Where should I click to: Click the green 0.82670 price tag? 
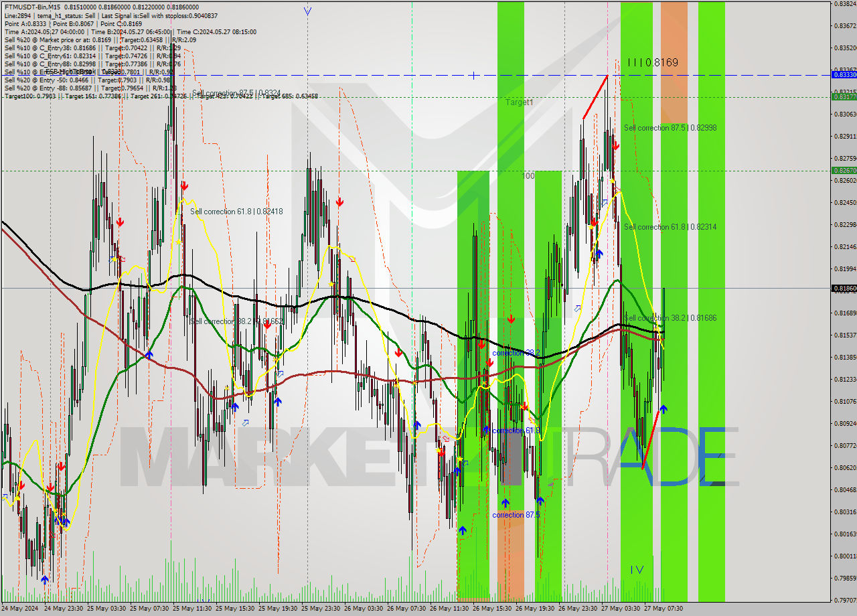point(844,171)
